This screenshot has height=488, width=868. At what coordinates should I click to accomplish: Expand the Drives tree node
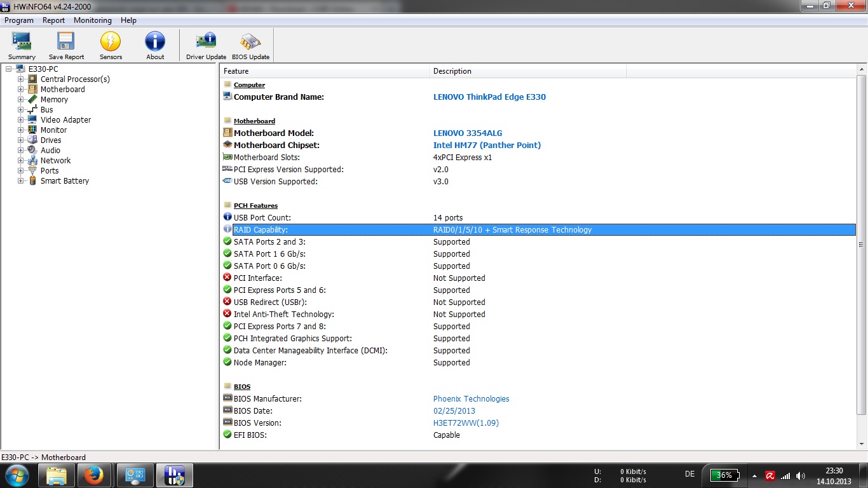[x=21, y=140]
